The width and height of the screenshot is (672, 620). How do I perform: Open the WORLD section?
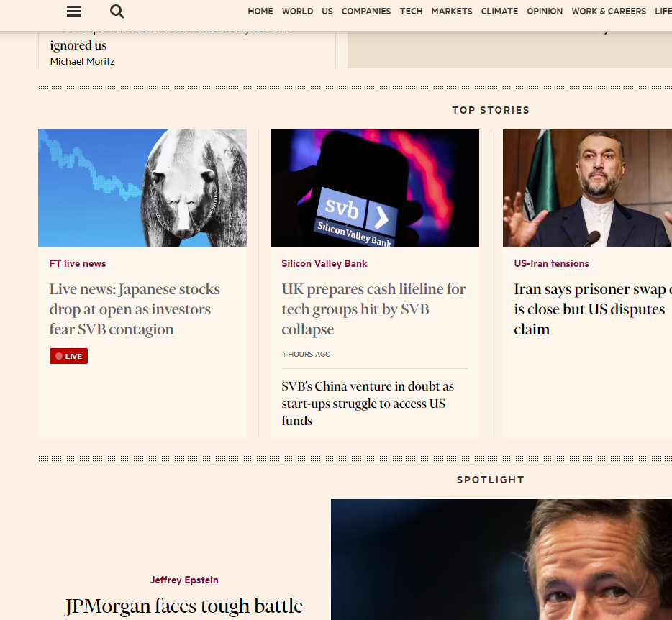tap(297, 11)
